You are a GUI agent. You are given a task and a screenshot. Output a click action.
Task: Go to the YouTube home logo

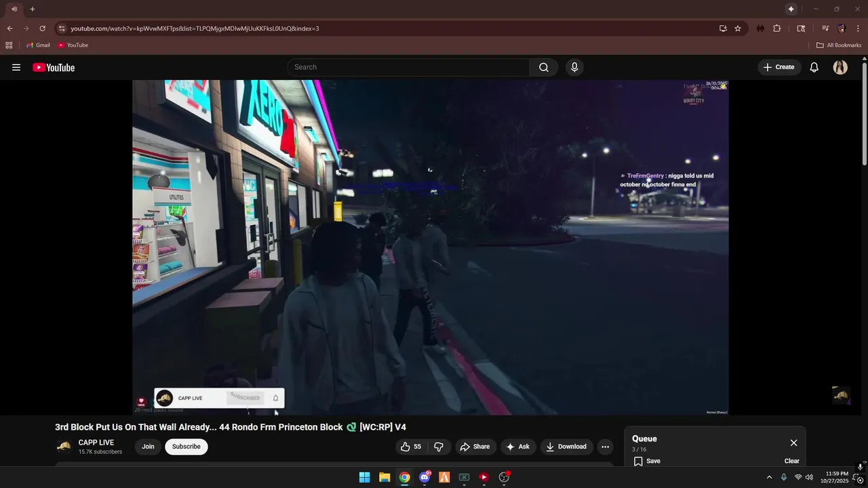pos(54,67)
